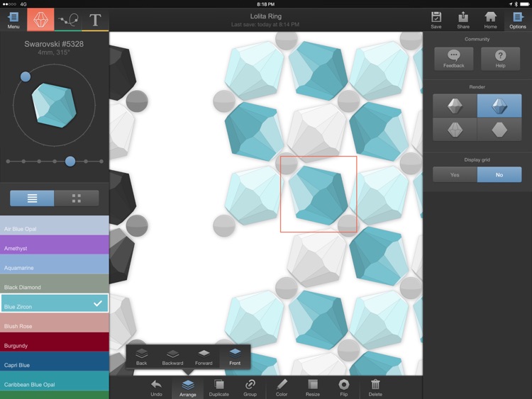Toggle the Options panel

tap(517, 20)
